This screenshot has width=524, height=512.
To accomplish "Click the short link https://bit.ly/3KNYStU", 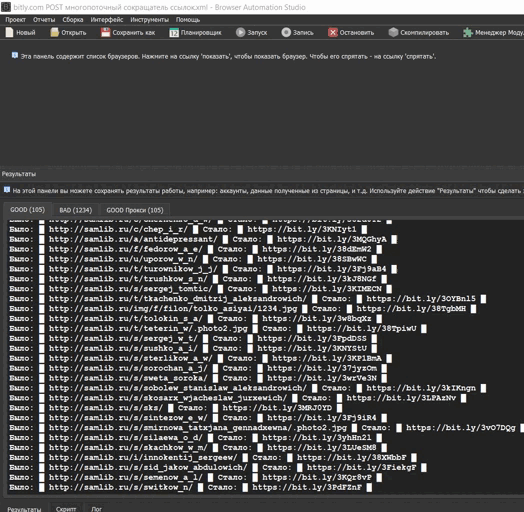I will pyautogui.click(x=312, y=348).
